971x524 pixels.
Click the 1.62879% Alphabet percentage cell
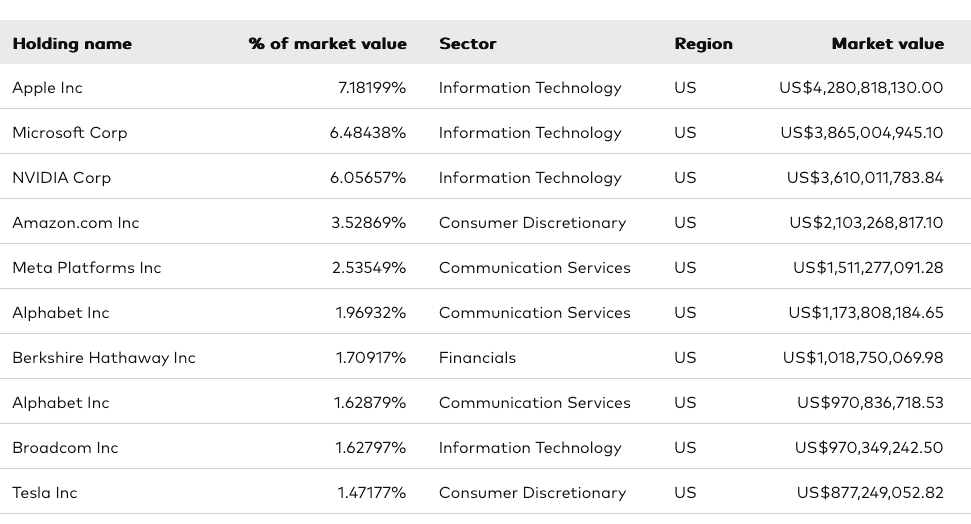pyautogui.click(x=370, y=403)
